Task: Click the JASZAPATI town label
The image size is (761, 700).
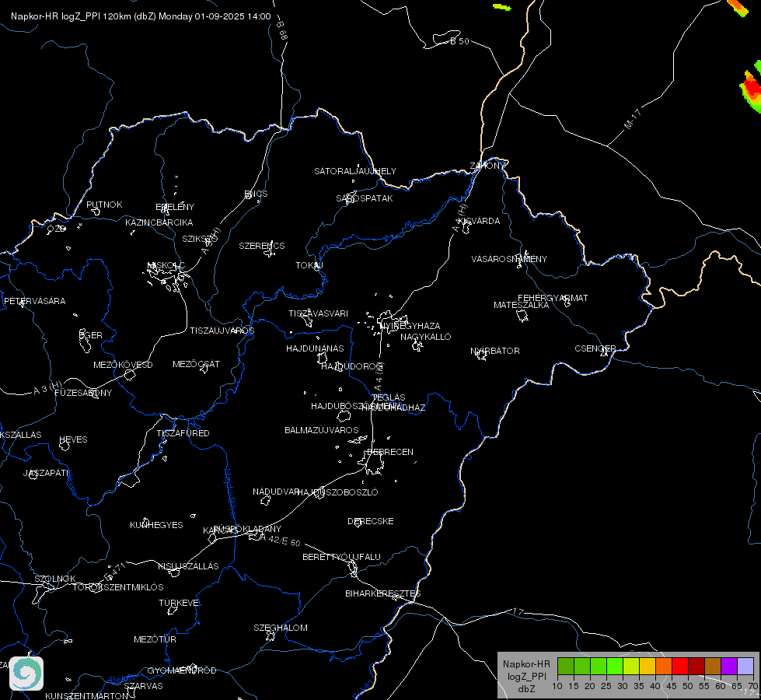Action: (46, 473)
